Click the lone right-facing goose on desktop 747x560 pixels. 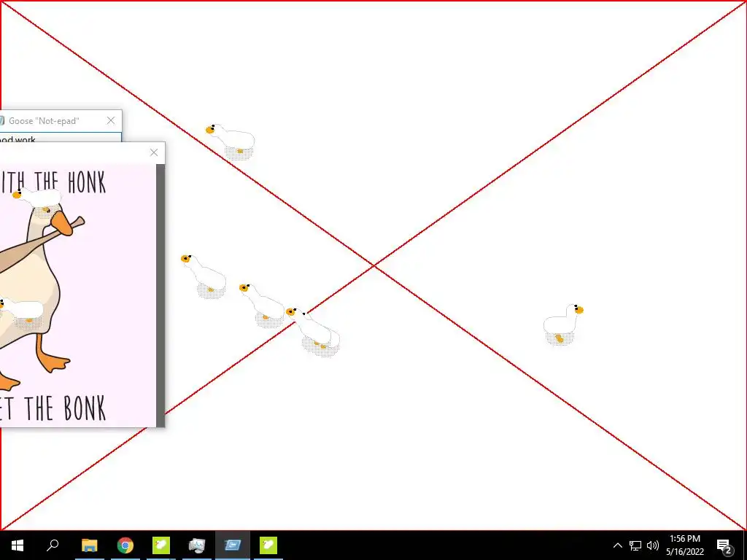[x=563, y=324]
